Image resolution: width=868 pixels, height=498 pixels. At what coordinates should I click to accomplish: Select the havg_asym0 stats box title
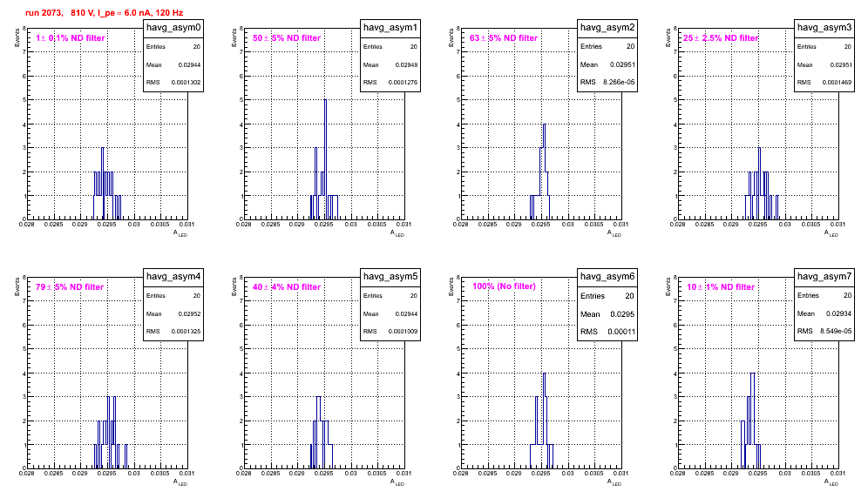(x=173, y=27)
